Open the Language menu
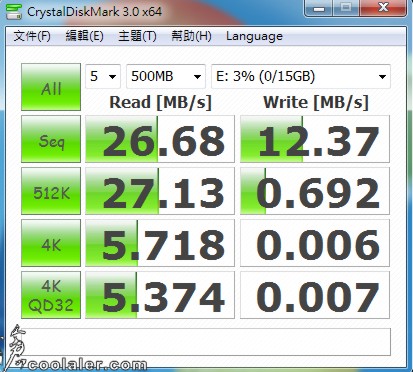This screenshot has height=372, width=413. tap(254, 36)
